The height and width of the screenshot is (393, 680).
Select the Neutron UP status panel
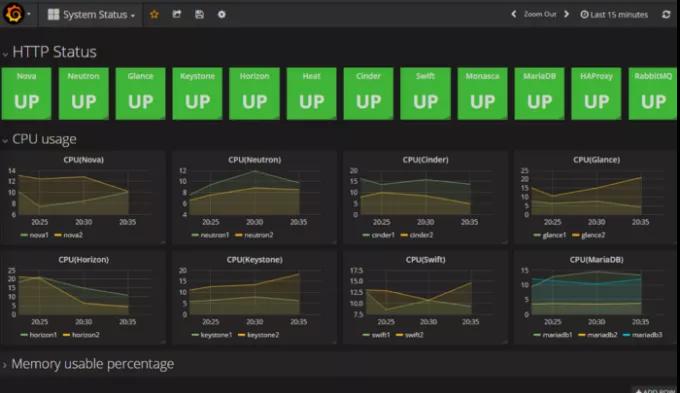tap(83, 93)
